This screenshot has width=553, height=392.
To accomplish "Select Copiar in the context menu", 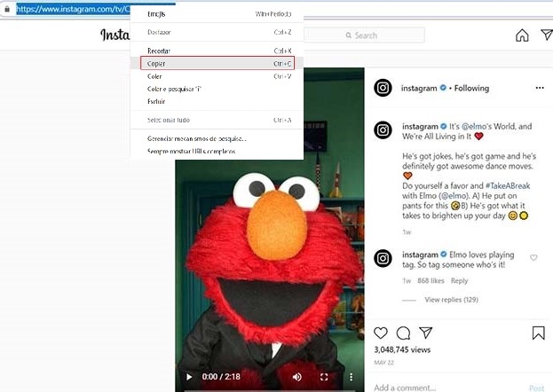I will pos(217,64).
